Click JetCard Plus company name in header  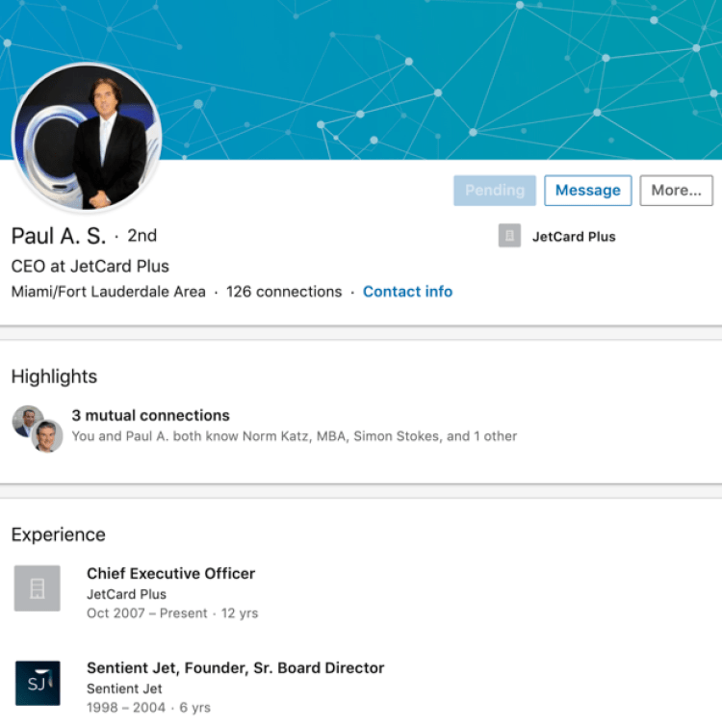click(x=574, y=237)
